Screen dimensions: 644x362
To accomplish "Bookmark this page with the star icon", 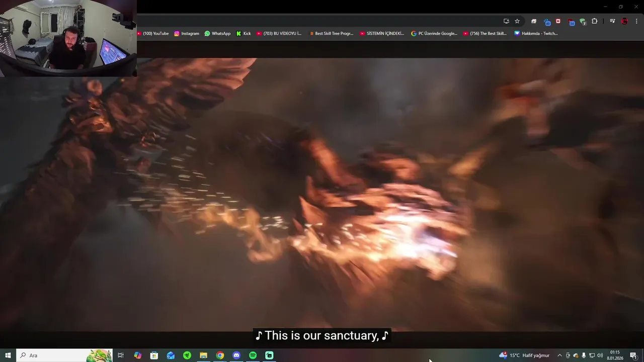I will 517,21.
